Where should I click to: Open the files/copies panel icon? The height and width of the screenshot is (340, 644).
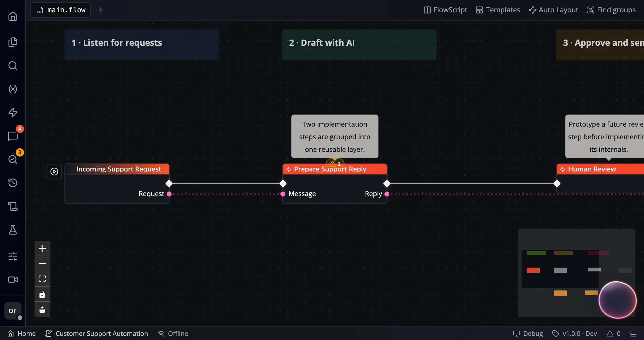tap(13, 42)
